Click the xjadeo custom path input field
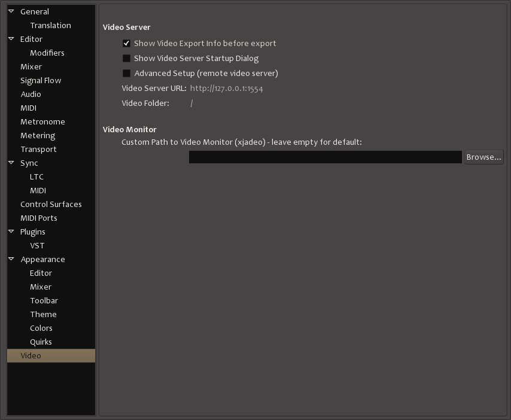The image size is (511, 420). (x=325, y=157)
